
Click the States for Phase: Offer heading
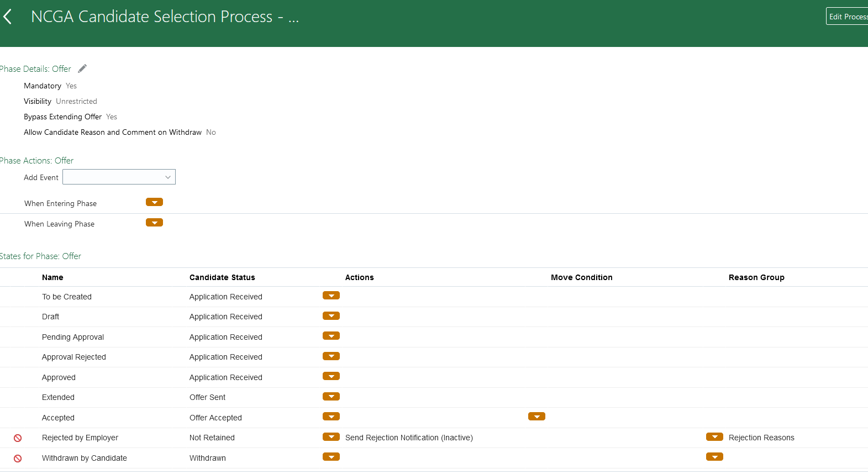click(x=40, y=256)
